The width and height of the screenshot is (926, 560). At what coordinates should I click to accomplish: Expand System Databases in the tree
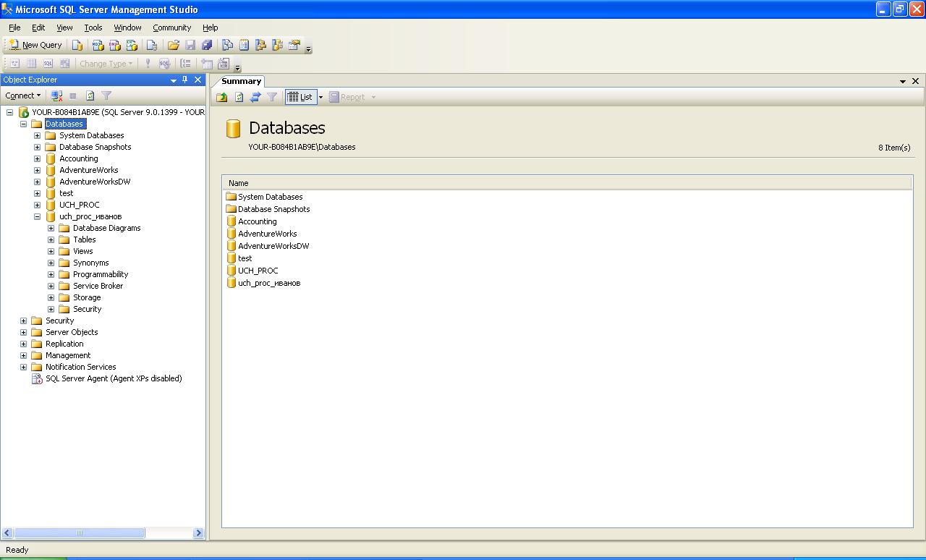[38, 135]
